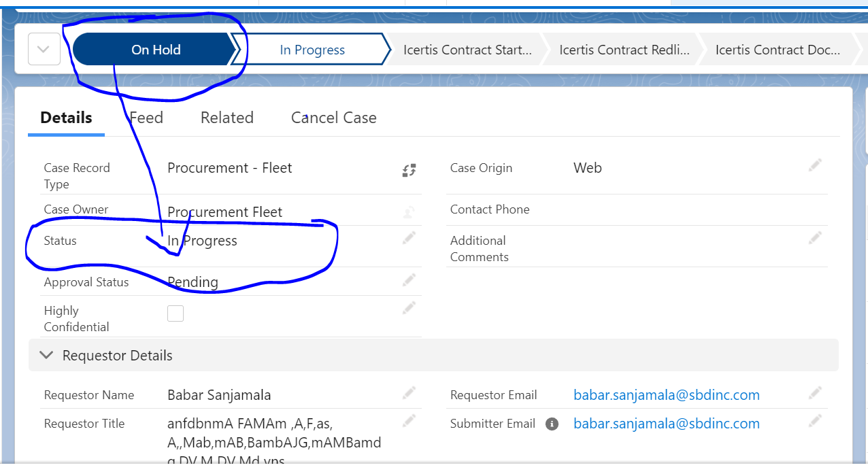This screenshot has width=868, height=476.
Task: Edit Case Origin pencil icon
Action: click(815, 165)
